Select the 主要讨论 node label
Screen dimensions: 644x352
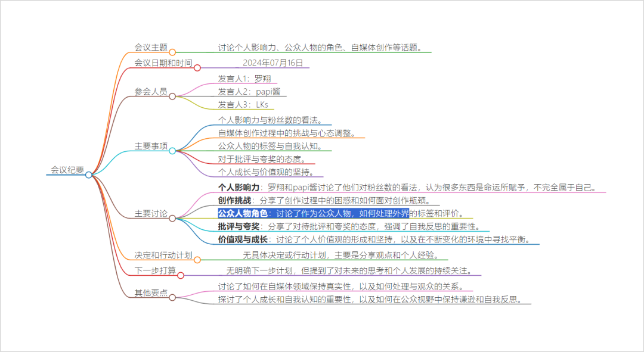point(151,213)
